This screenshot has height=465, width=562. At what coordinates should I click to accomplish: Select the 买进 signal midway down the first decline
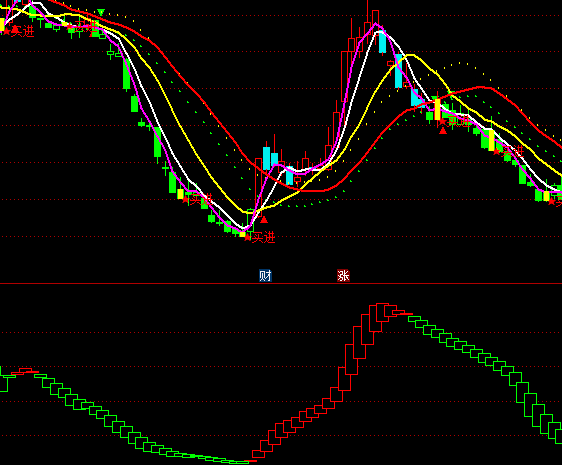point(197,199)
